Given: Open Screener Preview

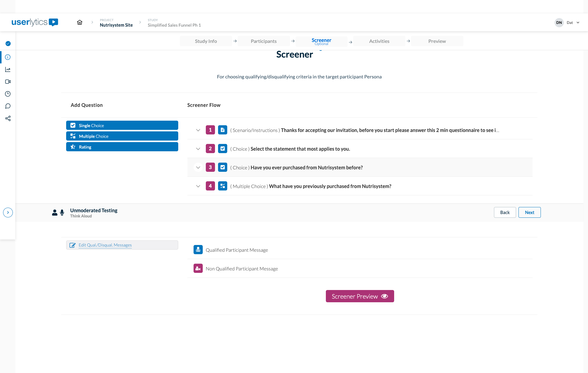Looking at the screenshot, I should click(360, 296).
